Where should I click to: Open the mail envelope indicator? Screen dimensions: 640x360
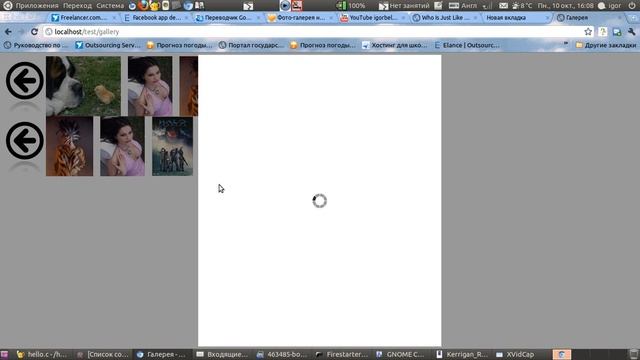[x=504, y=6]
